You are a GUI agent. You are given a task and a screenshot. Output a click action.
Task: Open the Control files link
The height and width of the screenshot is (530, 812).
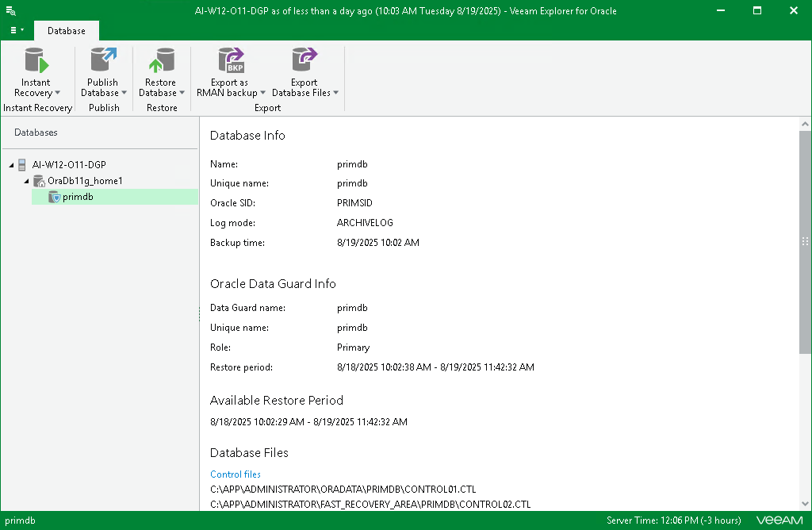click(x=235, y=474)
